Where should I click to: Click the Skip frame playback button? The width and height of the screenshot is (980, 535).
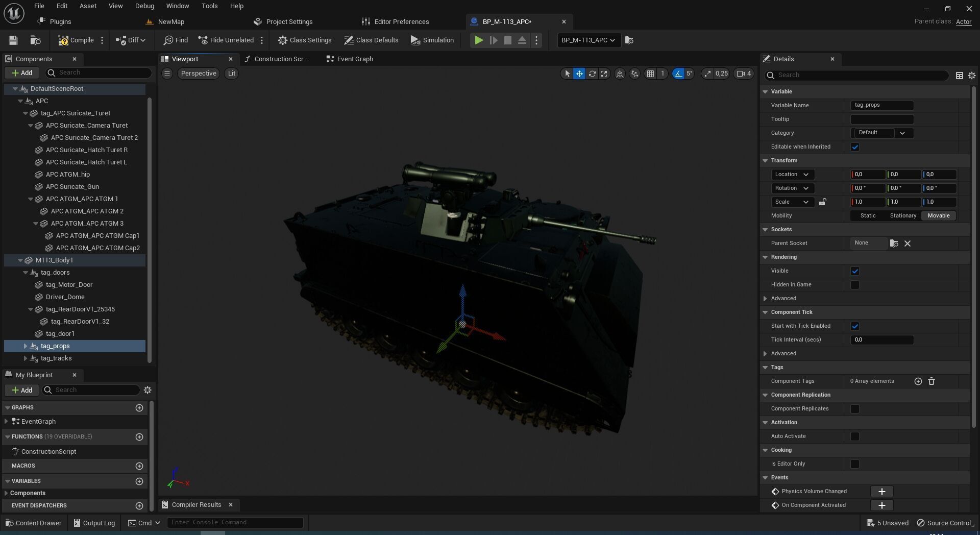(x=494, y=40)
